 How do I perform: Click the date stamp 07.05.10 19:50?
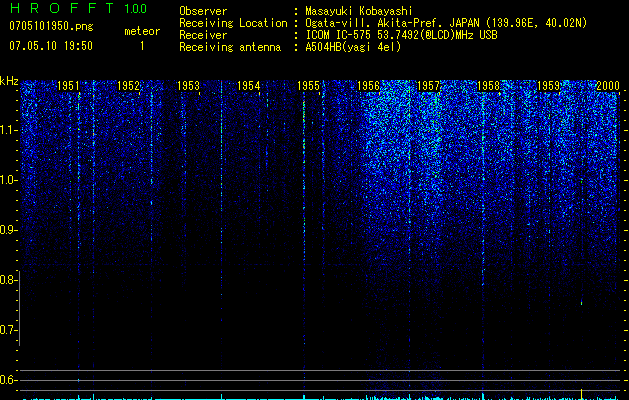point(51,46)
